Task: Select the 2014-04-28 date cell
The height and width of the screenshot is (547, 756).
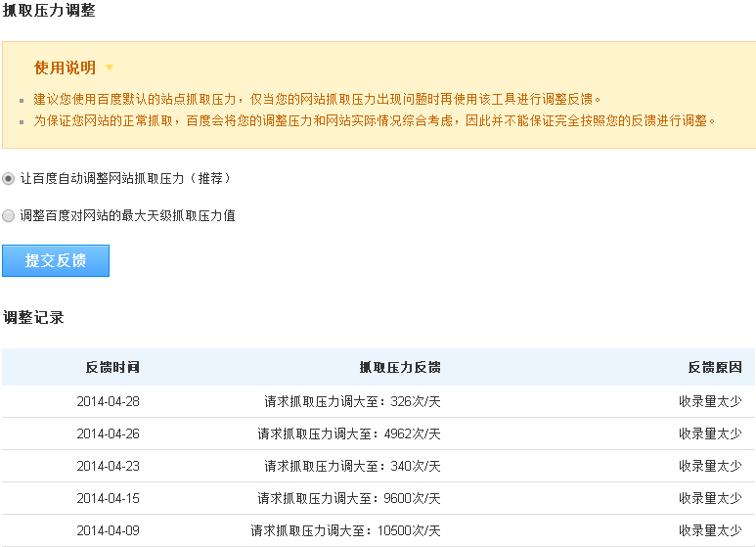Action: [x=108, y=401]
